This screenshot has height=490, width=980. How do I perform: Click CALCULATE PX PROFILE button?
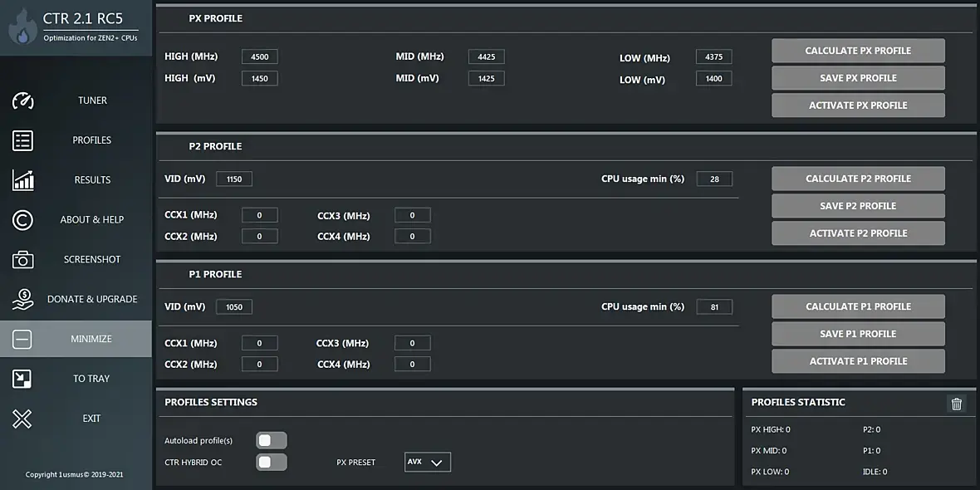point(858,51)
